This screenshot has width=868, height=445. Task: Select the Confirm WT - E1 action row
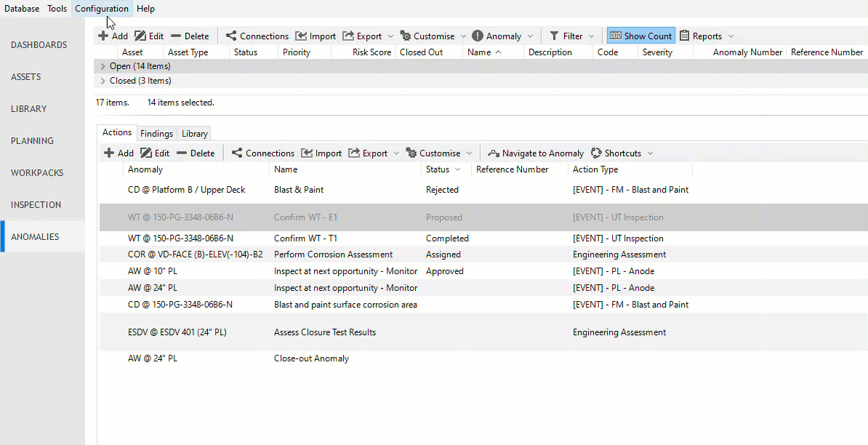pos(484,217)
